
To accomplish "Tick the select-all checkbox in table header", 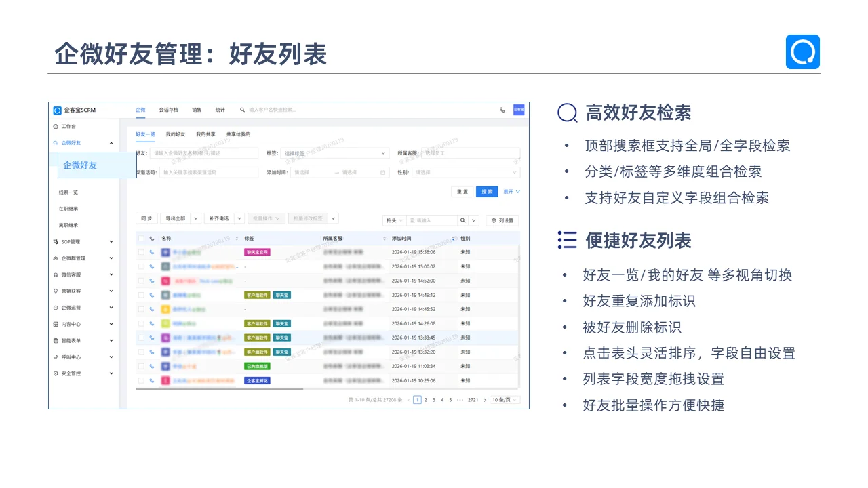I will click(x=141, y=239).
